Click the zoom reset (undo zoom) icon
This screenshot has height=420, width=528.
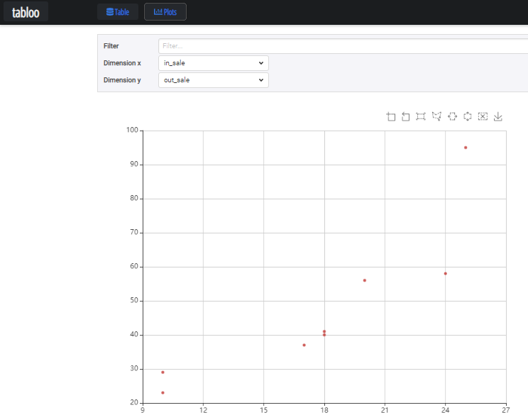[x=406, y=116]
